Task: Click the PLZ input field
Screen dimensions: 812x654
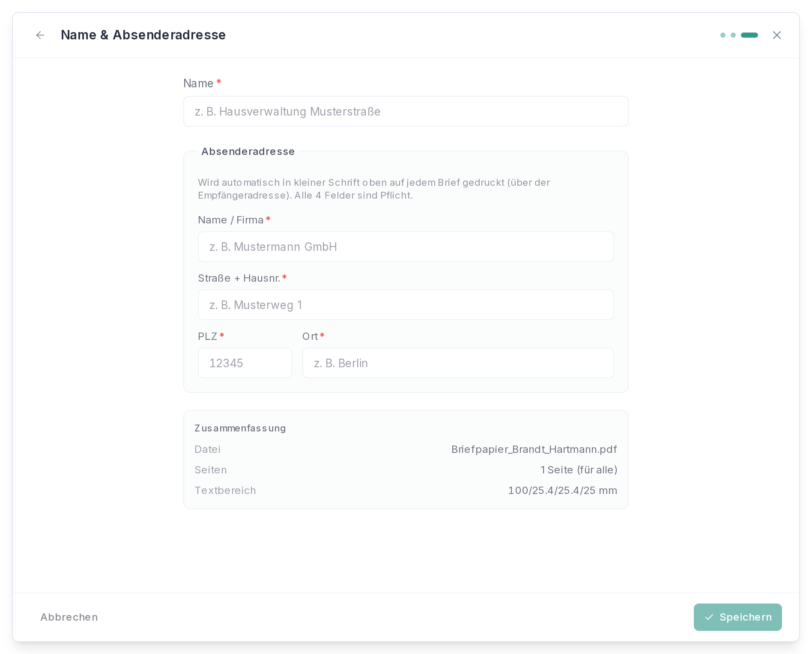Action: tap(245, 363)
